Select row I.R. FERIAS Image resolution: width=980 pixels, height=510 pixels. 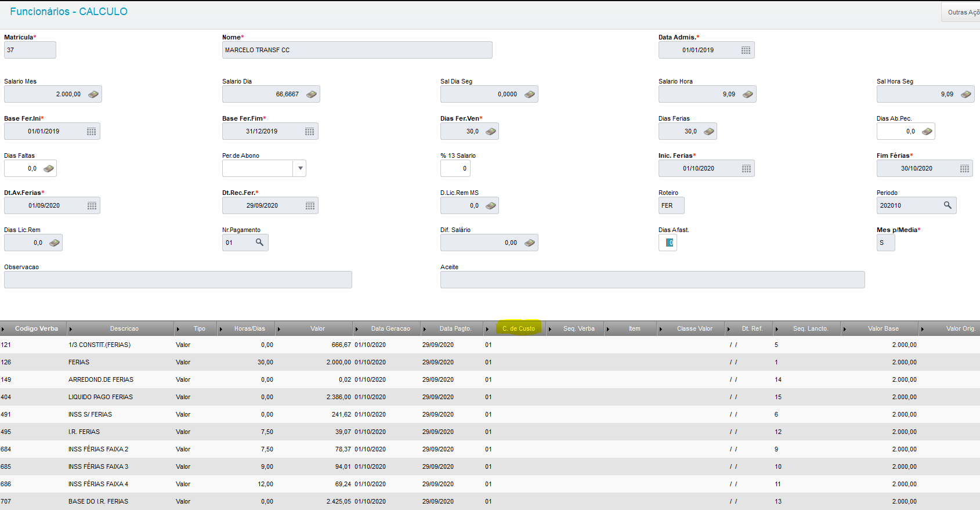coord(490,432)
